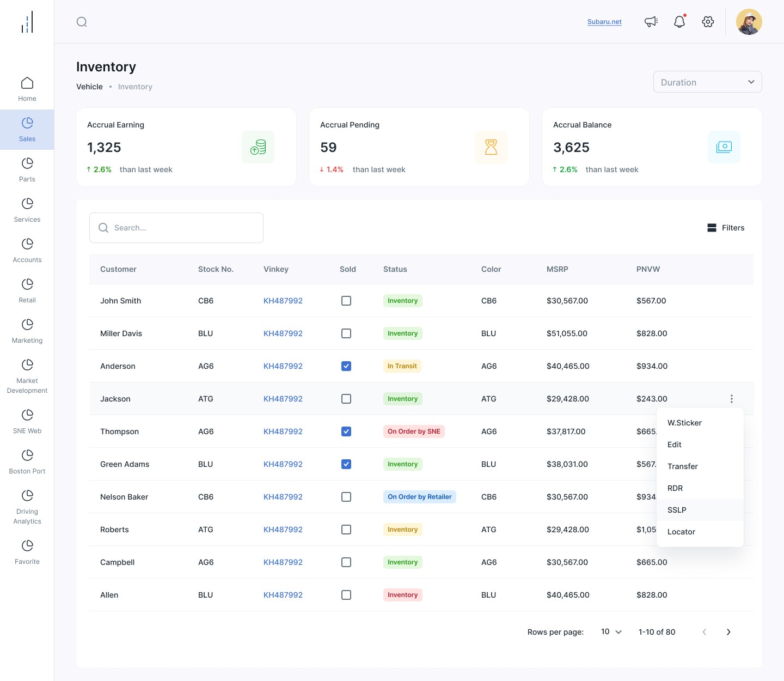Open Market Development in sidebar
Screen dimensions: 784x681
pos(27,376)
